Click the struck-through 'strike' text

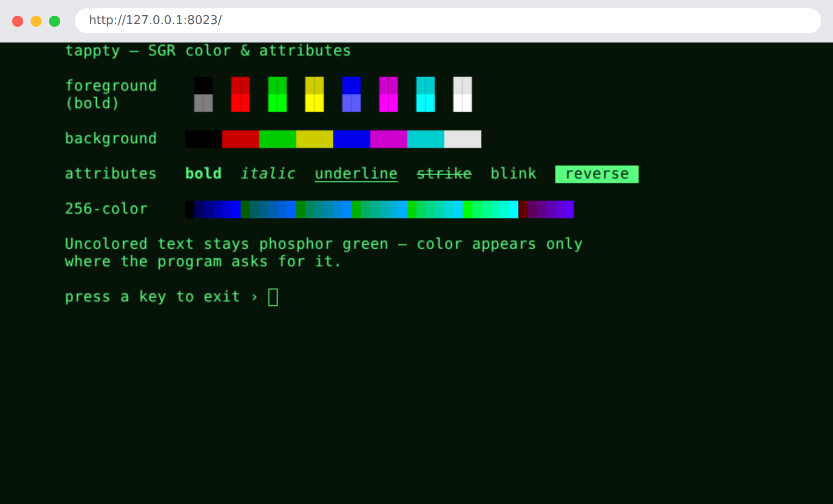point(444,173)
